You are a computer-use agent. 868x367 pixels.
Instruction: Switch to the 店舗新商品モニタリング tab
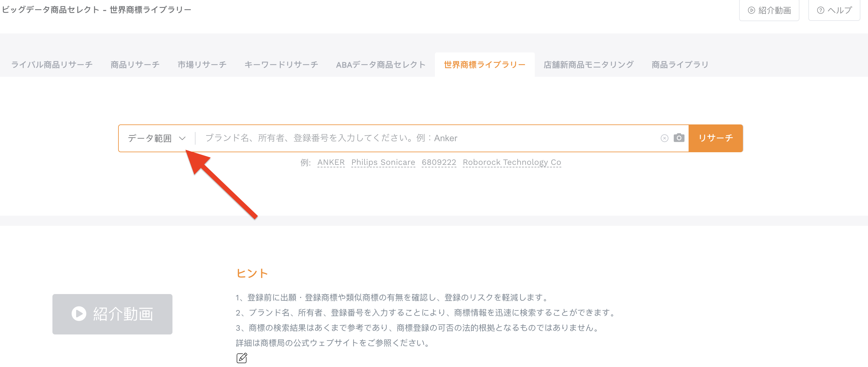point(588,65)
